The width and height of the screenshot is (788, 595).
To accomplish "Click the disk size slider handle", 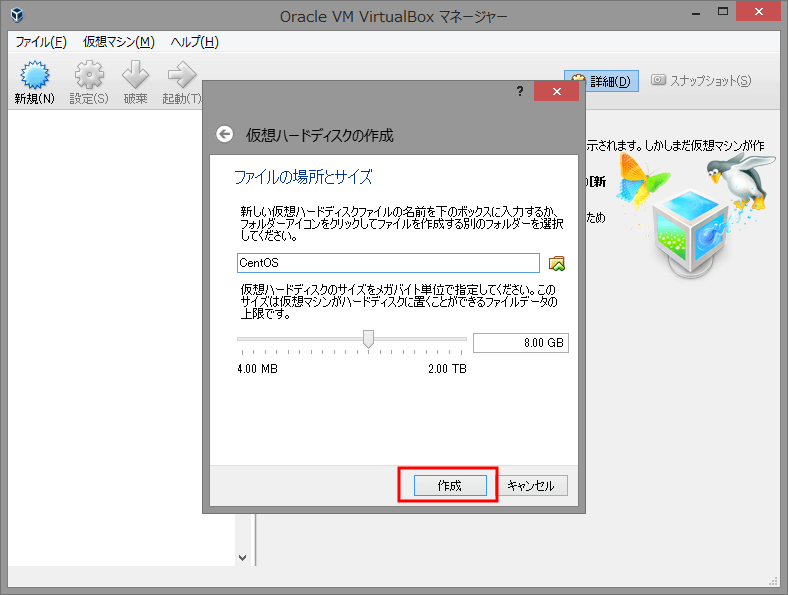I will coord(368,339).
